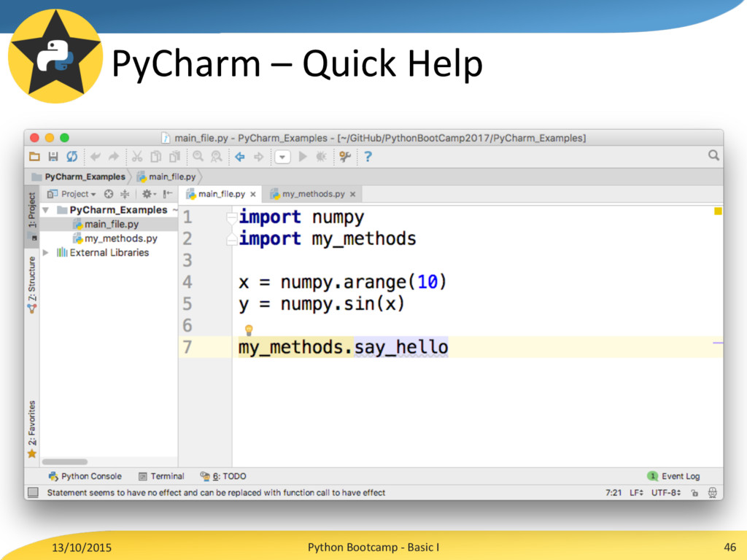
Task: Click the Replace toolbar icon
Action: click(216, 156)
